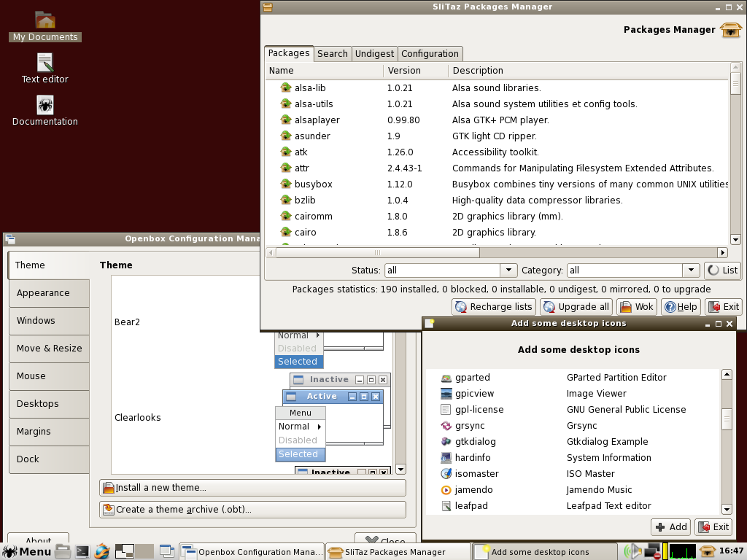Viewport: 747px width, 560px height.
Task: Select the leafpad icon in list
Action: tap(446, 506)
